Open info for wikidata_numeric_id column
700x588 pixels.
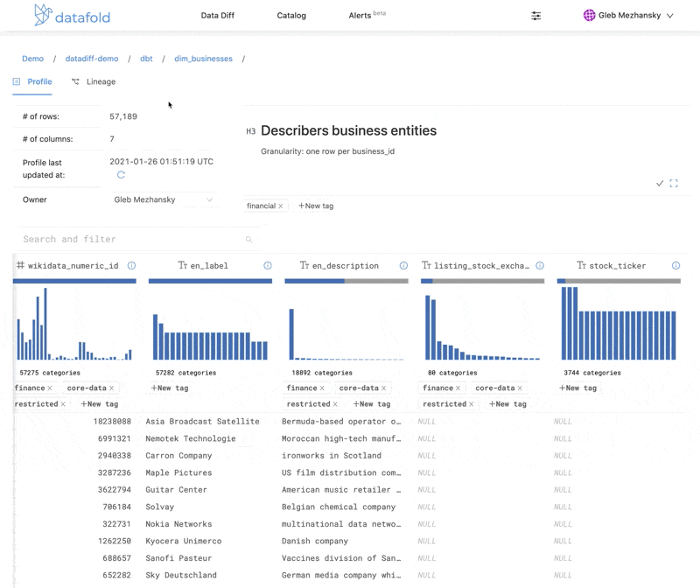(x=131, y=266)
